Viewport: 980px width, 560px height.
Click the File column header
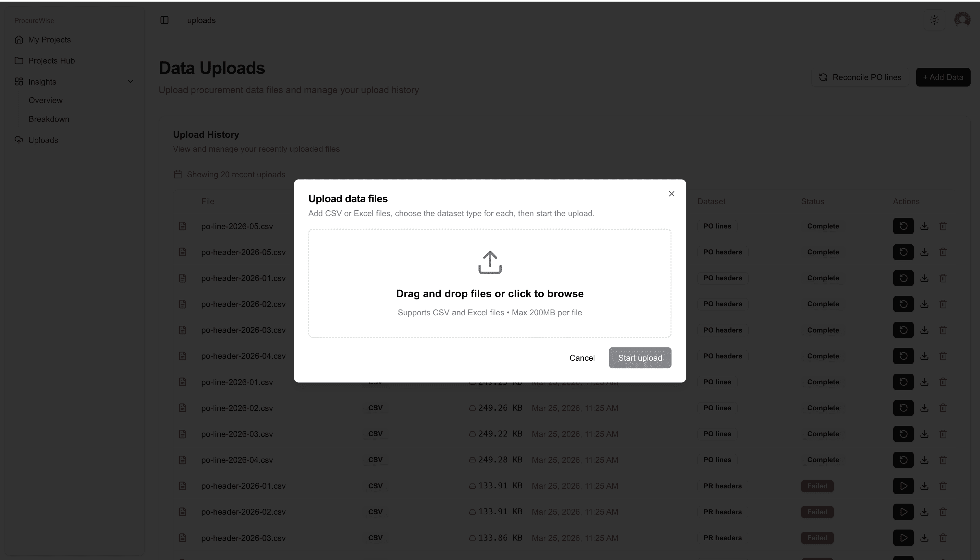(208, 202)
